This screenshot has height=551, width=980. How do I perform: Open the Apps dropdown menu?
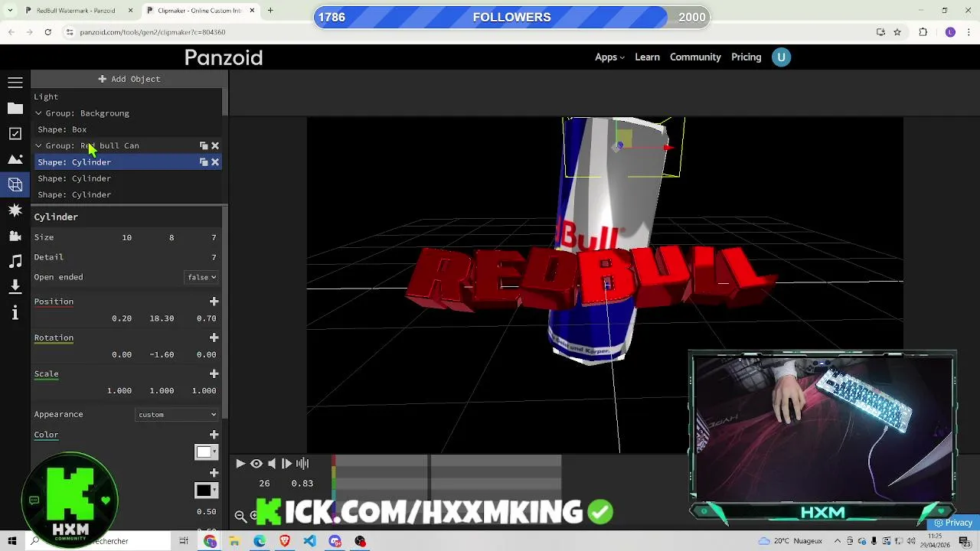[x=609, y=57]
